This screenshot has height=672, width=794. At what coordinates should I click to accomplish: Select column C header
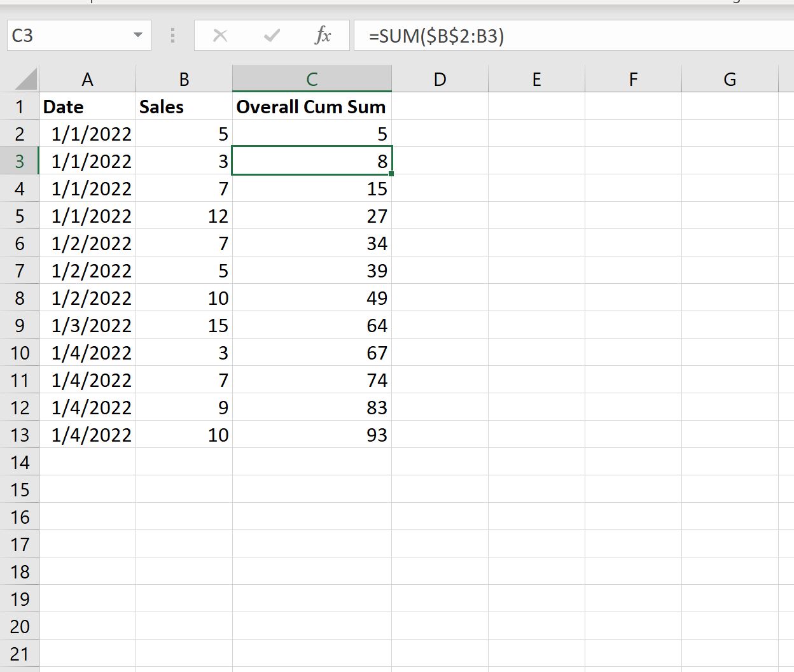click(312, 79)
